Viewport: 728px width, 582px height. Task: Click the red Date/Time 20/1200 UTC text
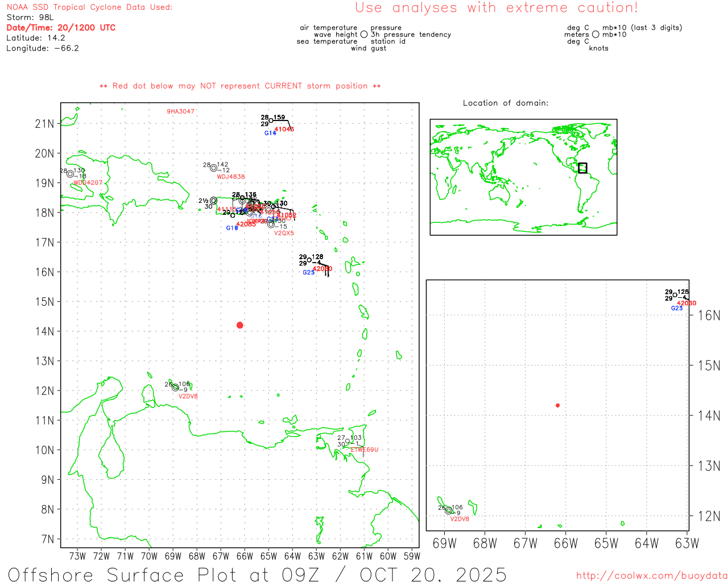[x=61, y=28]
